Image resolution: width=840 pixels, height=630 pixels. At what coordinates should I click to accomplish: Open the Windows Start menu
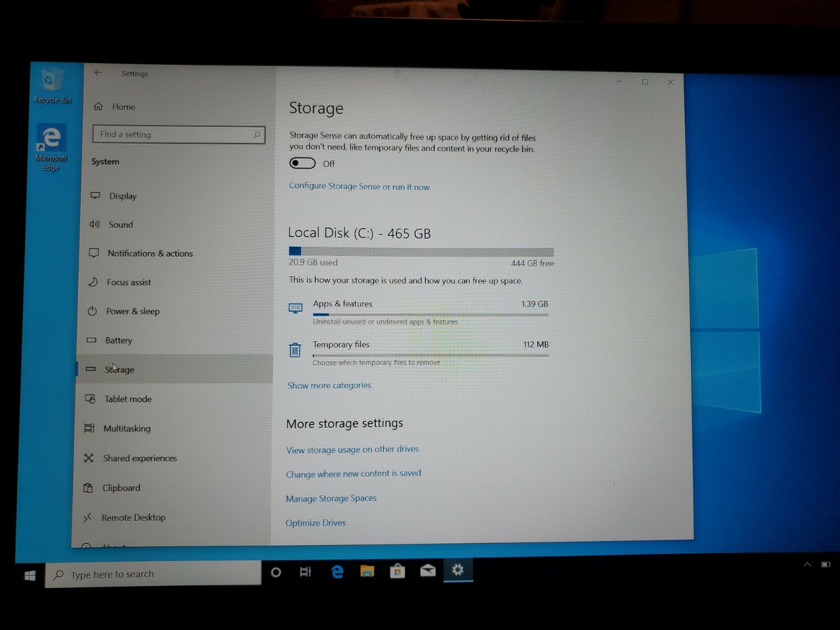coord(30,575)
